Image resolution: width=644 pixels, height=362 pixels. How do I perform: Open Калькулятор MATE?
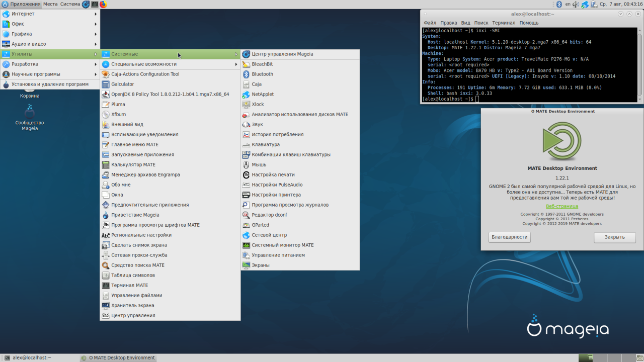tap(170, 164)
